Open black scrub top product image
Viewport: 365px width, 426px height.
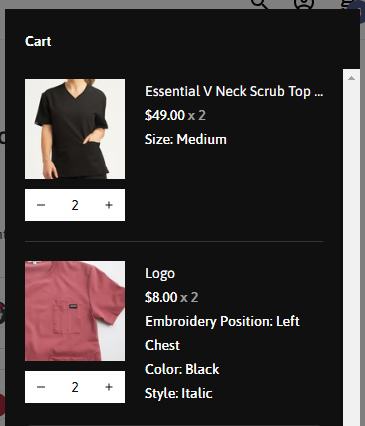pos(75,129)
